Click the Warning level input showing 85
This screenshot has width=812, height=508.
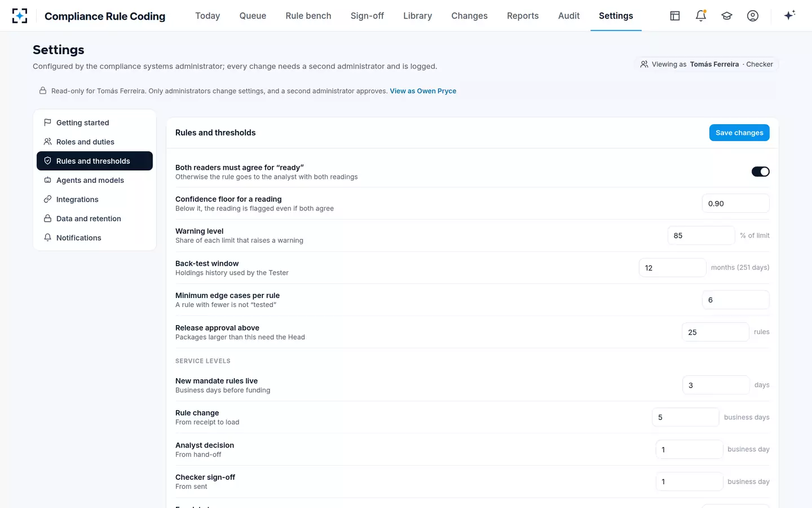point(701,235)
